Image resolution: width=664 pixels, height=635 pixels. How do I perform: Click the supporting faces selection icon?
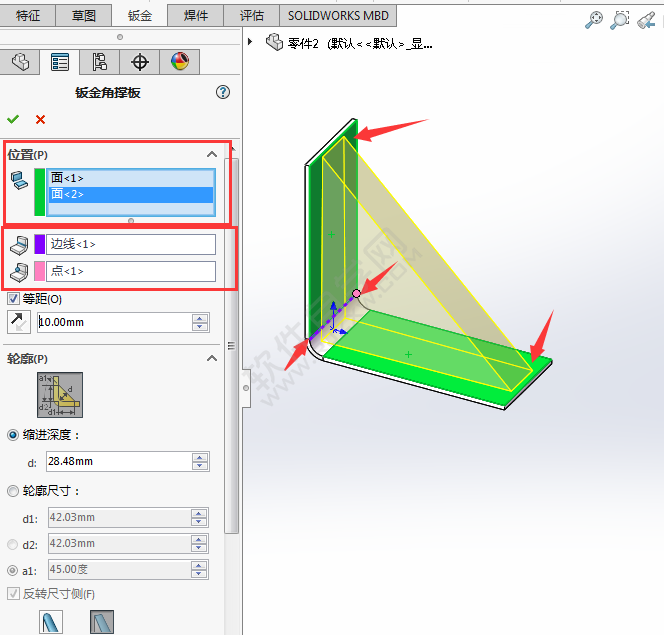tap(19, 180)
